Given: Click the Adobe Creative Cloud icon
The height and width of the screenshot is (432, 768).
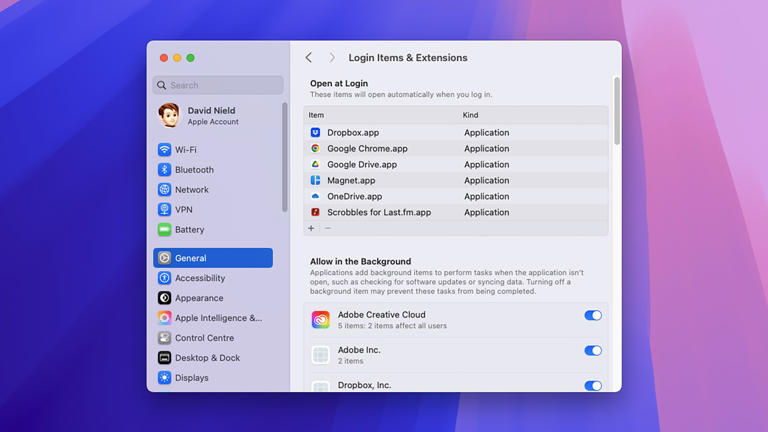Looking at the screenshot, I should click(x=320, y=319).
